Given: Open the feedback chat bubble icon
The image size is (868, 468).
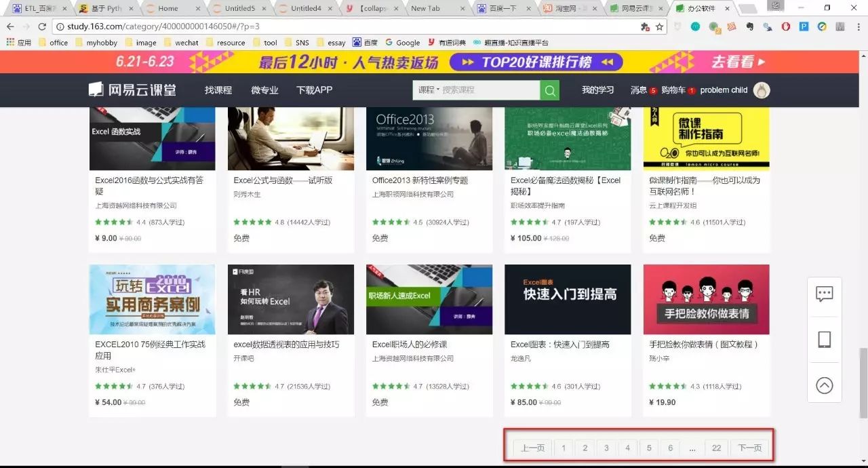Looking at the screenshot, I should coord(825,294).
